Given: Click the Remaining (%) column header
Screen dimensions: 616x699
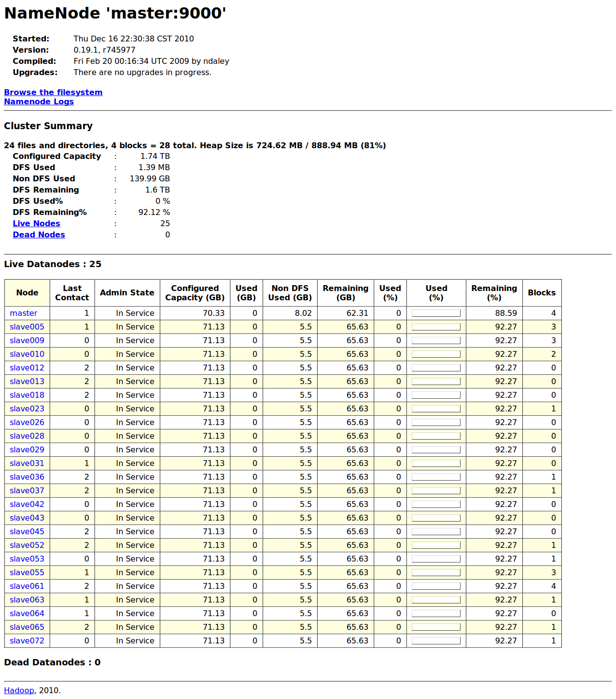Looking at the screenshot, I should tap(494, 292).
